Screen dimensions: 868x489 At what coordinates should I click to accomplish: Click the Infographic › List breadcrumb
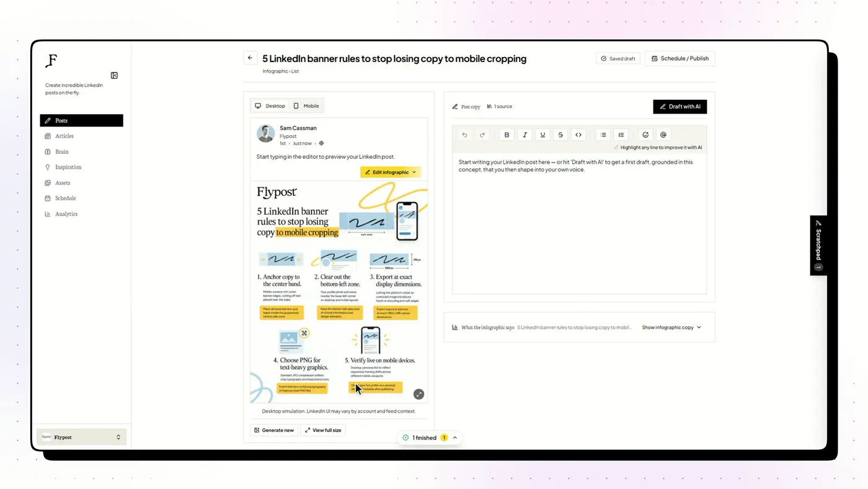coord(280,71)
